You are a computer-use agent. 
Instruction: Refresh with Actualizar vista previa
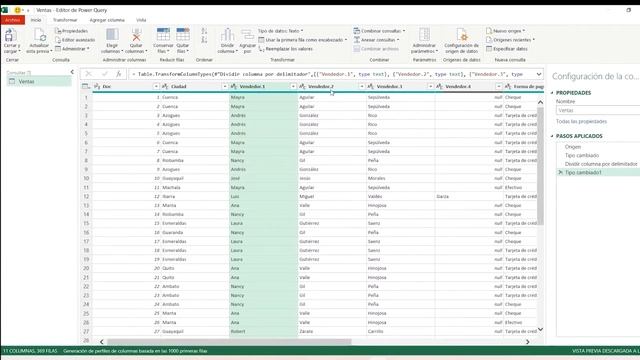pyautogui.click(x=39, y=41)
